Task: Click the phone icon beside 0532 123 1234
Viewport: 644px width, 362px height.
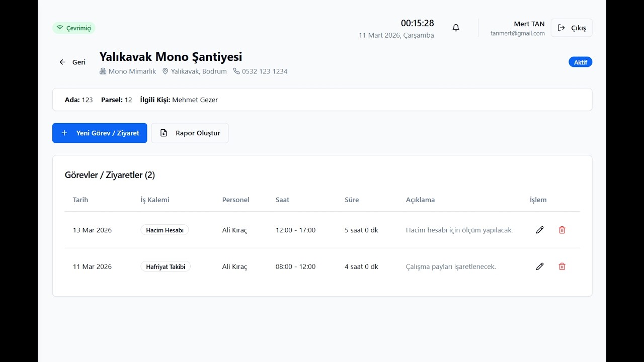Action: tap(236, 71)
